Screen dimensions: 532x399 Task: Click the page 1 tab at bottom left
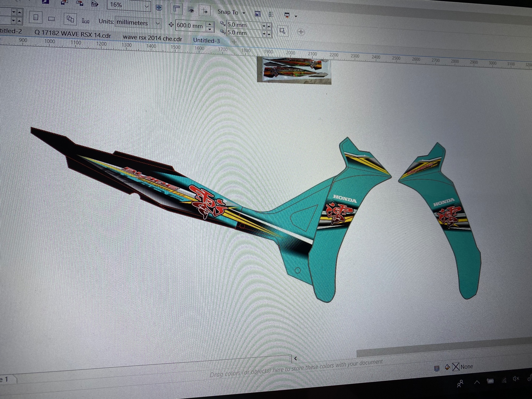[7, 380]
